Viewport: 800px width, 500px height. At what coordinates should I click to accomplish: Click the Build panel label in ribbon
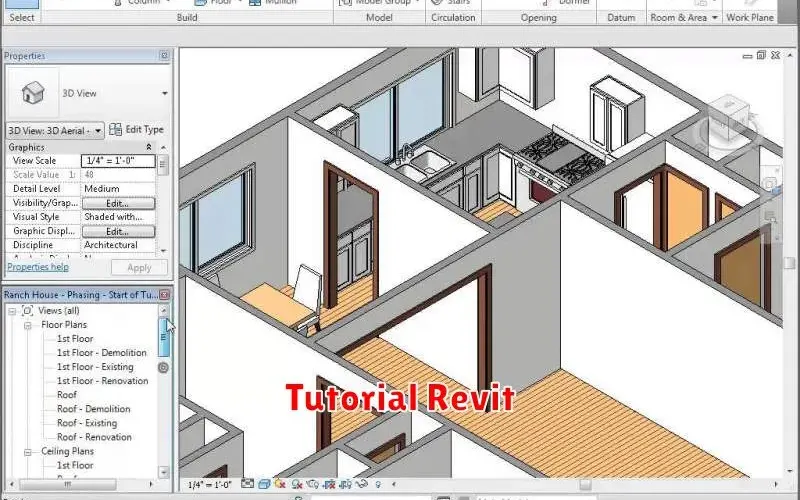click(187, 18)
